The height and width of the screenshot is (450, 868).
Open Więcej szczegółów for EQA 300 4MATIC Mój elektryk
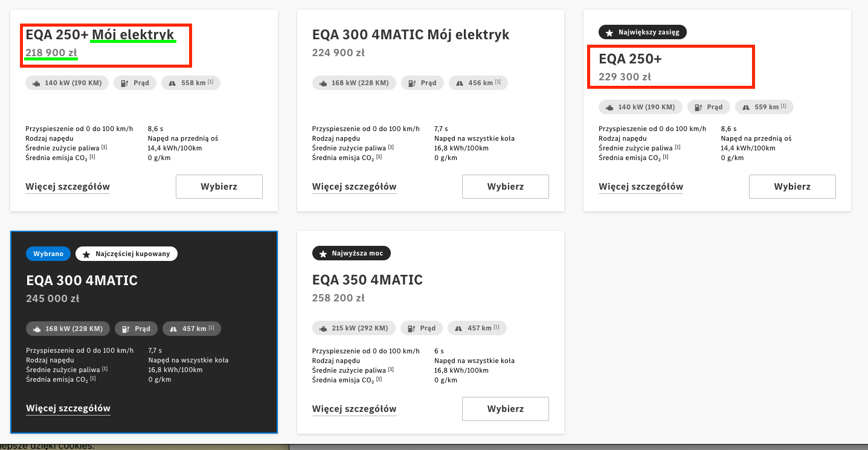pyautogui.click(x=355, y=187)
